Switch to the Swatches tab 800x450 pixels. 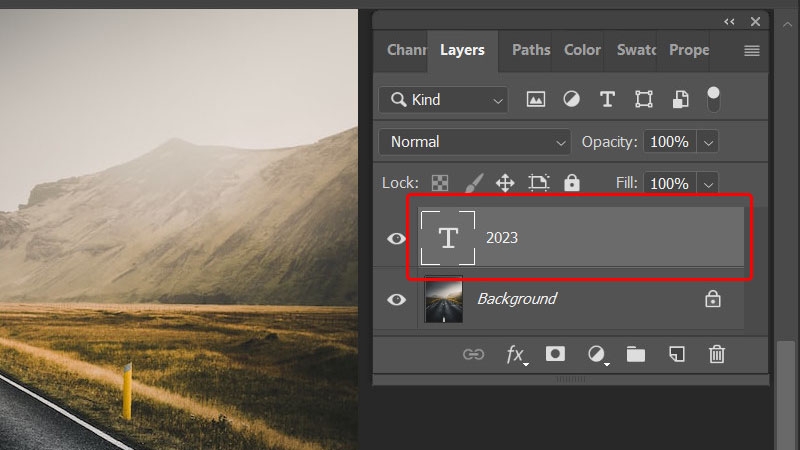[x=636, y=50]
